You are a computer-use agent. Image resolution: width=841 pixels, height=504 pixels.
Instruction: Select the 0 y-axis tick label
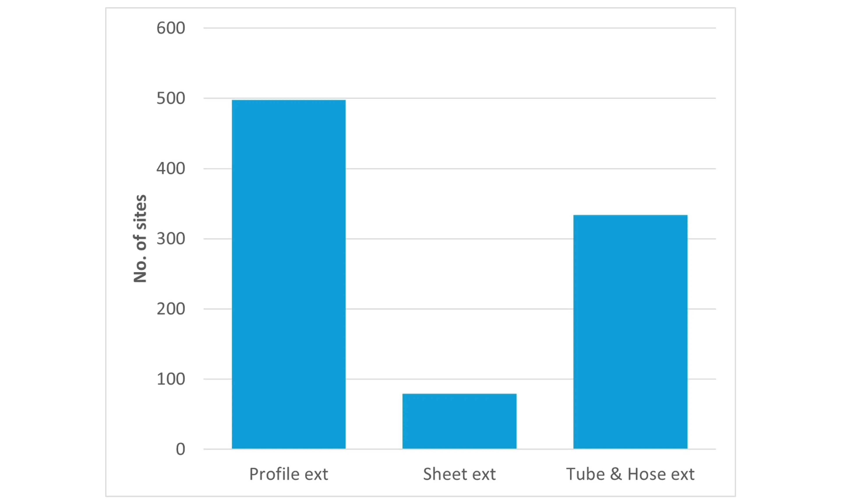(180, 449)
